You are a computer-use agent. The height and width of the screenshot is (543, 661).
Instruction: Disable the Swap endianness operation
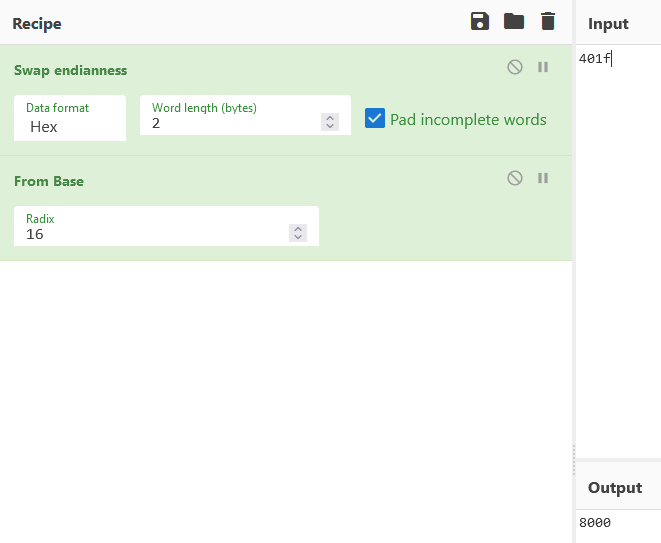[515, 67]
